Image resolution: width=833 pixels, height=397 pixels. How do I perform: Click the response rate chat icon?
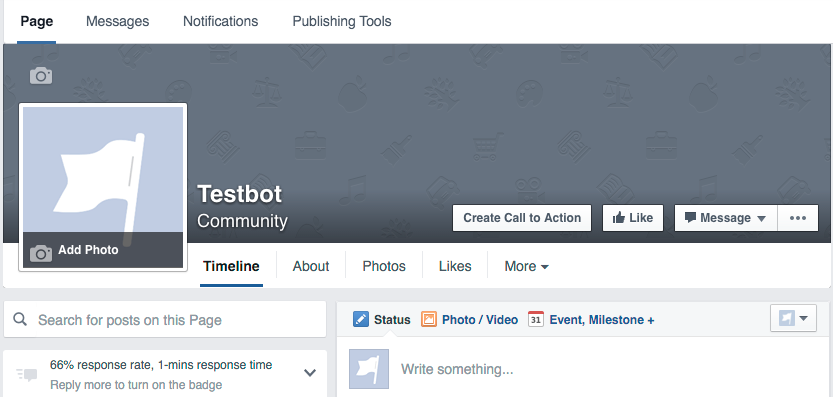[x=27, y=375]
